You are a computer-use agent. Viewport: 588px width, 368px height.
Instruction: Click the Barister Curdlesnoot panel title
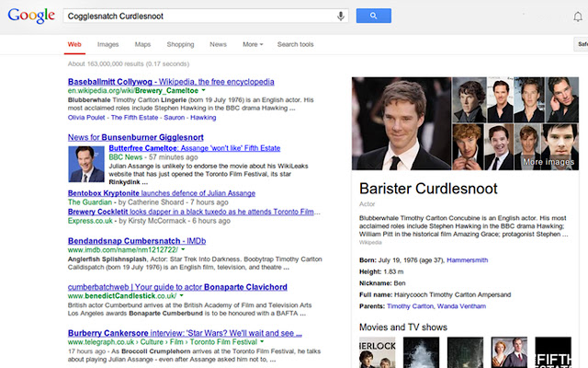pyautogui.click(x=428, y=189)
